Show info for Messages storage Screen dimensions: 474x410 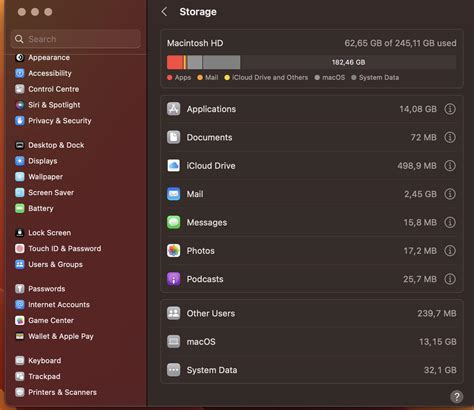click(450, 222)
